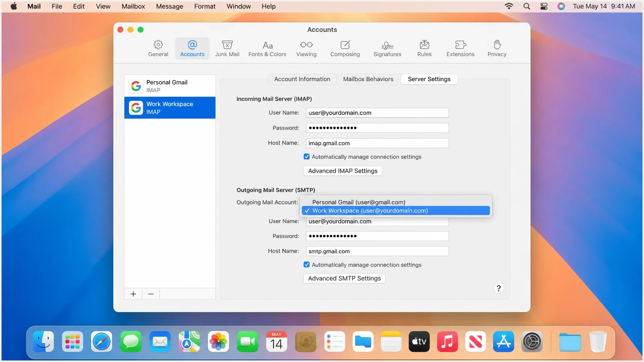
Task: Open Siri from the menu bar
Action: (561, 6)
